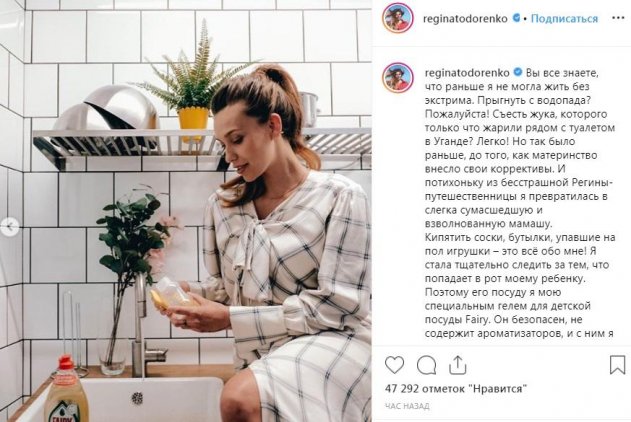Viewport: 631px width, 422px height.
Task: Go to previous photo with left arrow
Action: tap(10, 226)
